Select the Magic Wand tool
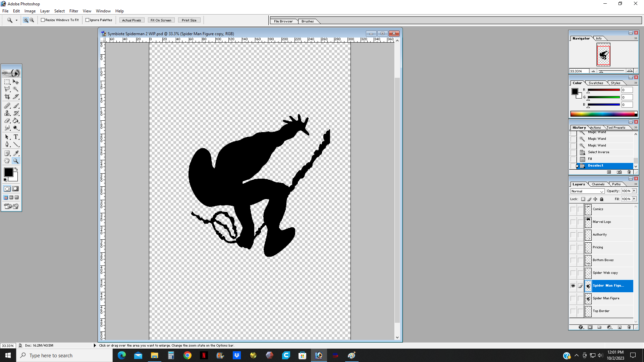 coord(16,89)
